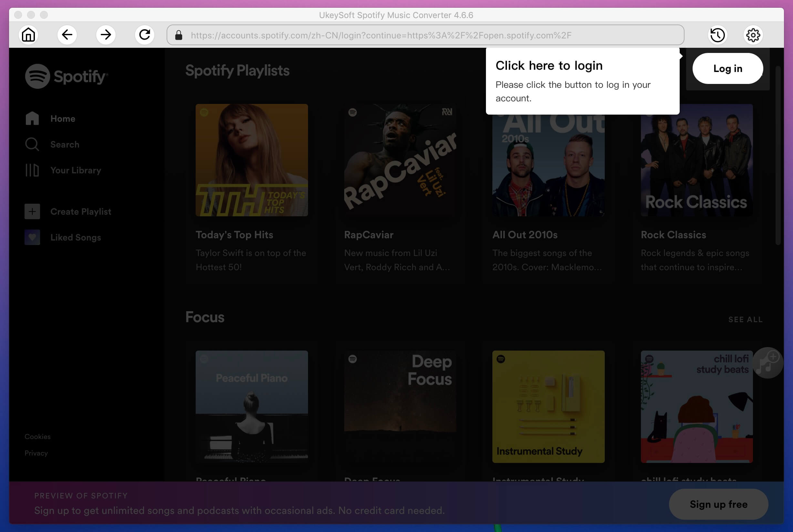Click the Cookies link at bottom
The width and height of the screenshot is (793, 532).
37,436
